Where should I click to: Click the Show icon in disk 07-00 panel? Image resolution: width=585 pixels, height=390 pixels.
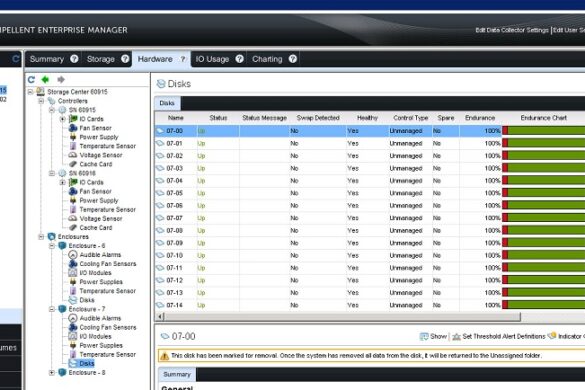tap(424, 337)
